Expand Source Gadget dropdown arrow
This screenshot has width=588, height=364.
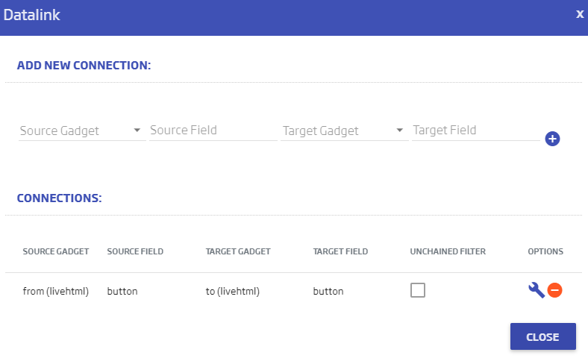click(137, 130)
